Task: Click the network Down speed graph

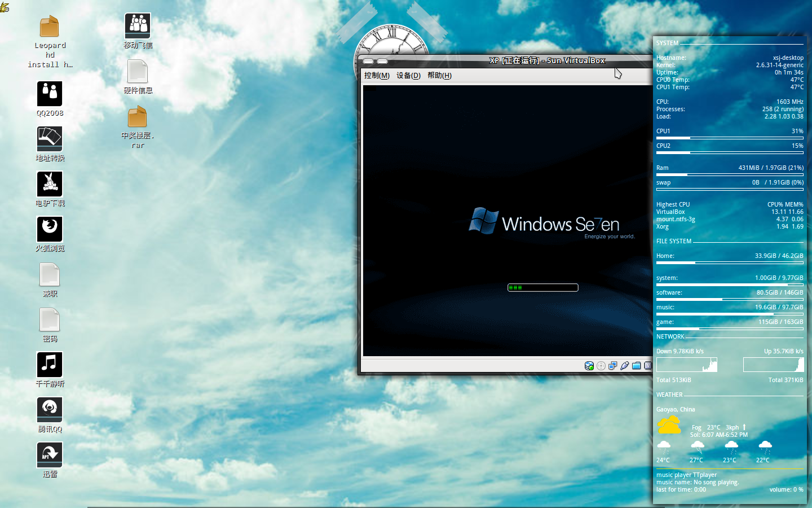Action: click(x=687, y=365)
